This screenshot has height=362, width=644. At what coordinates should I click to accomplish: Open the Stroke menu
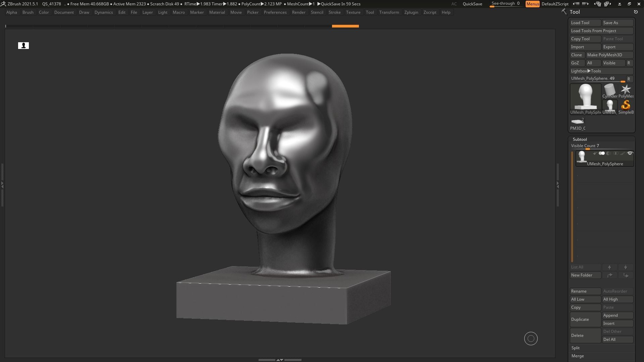point(334,12)
